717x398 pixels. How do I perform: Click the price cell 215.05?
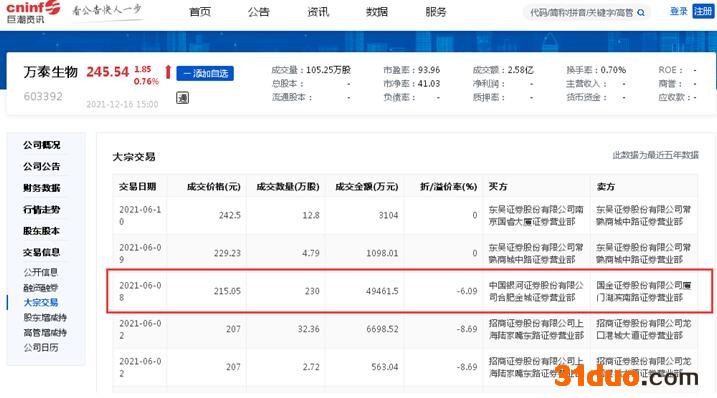click(227, 291)
